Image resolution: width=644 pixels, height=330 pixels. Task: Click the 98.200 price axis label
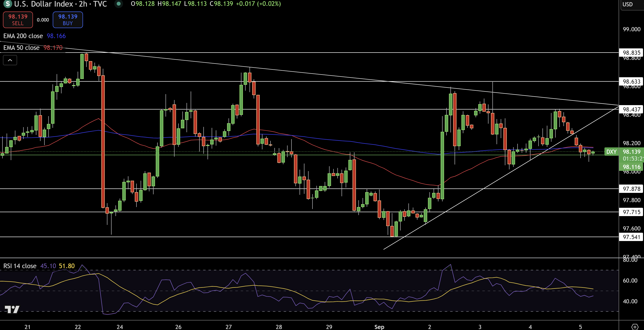632,143
